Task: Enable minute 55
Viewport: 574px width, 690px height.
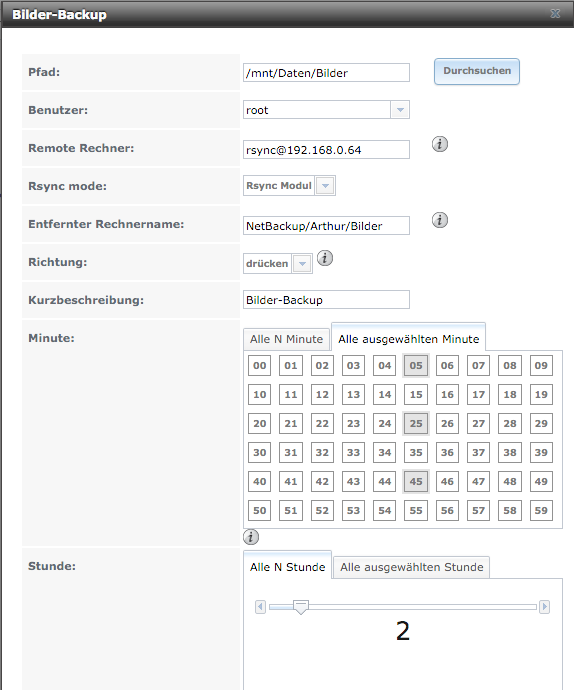Action: pyautogui.click(x=416, y=510)
